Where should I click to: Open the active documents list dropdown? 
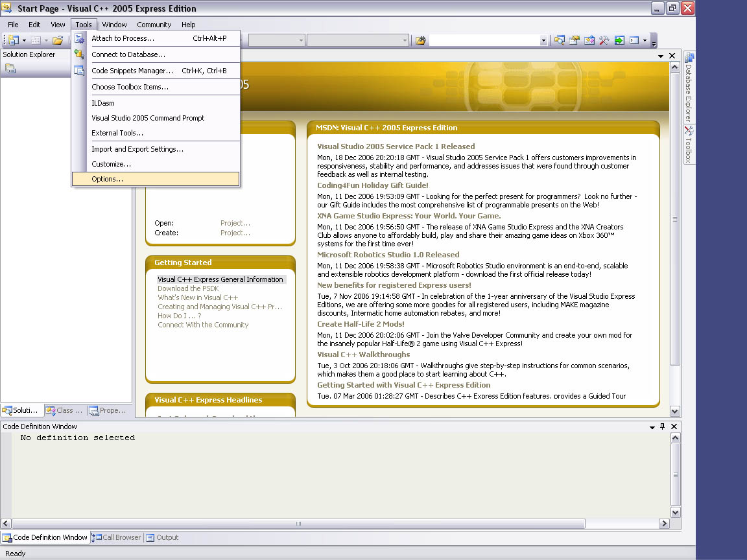tap(661, 56)
